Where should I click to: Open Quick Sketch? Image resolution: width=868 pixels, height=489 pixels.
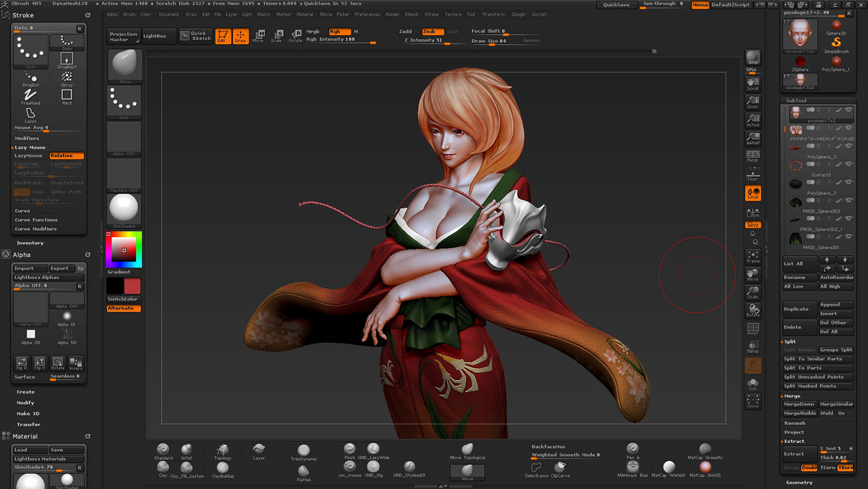click(196, 36)
